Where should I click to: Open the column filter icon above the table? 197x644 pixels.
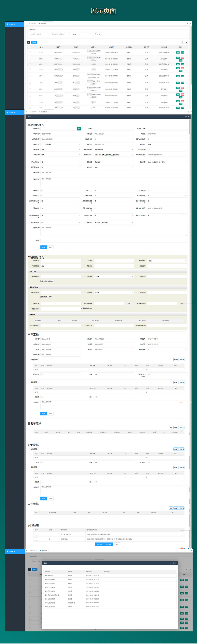pyautogui.click(x=182, y=42)
